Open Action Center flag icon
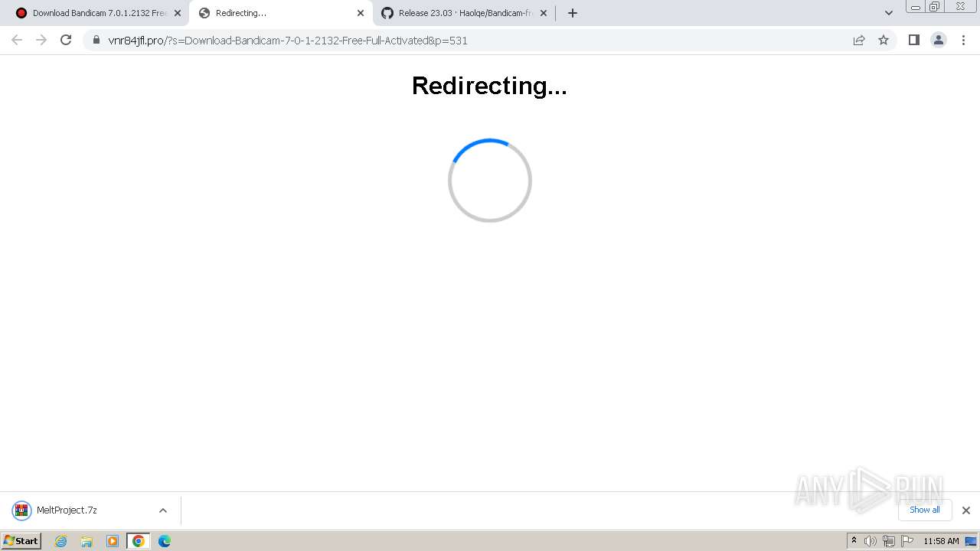Screen dimensions: 980x551 907,541
